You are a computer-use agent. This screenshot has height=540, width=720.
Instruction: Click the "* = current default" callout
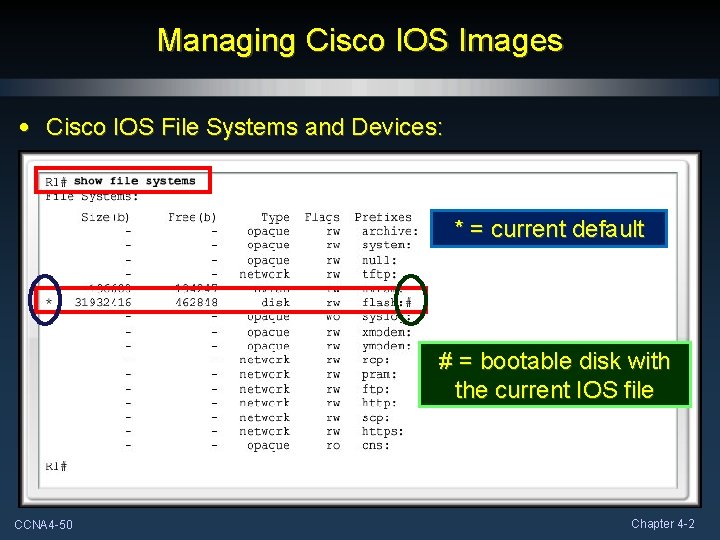click(x=549, y=229)
